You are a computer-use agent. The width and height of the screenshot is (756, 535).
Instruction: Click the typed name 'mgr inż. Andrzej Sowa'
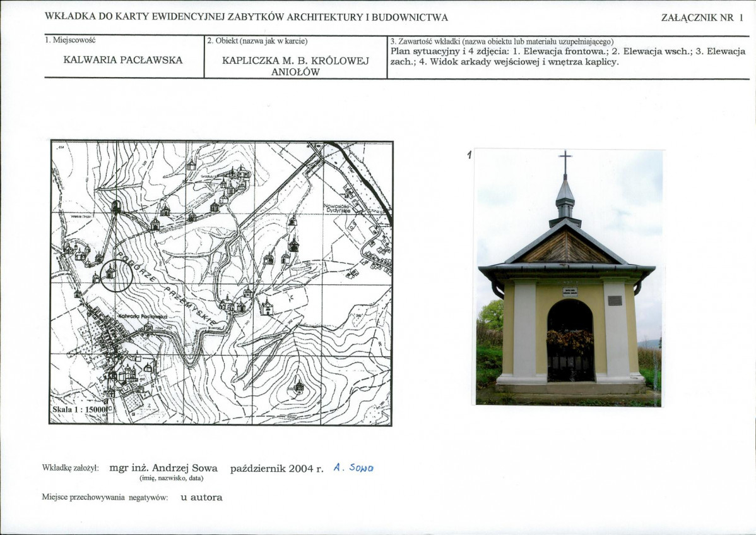tap(163, 468)
